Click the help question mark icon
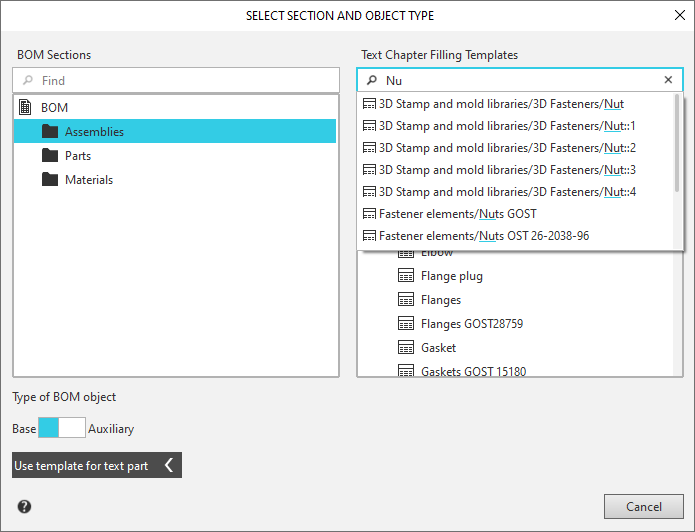 (x=24, y=507)
